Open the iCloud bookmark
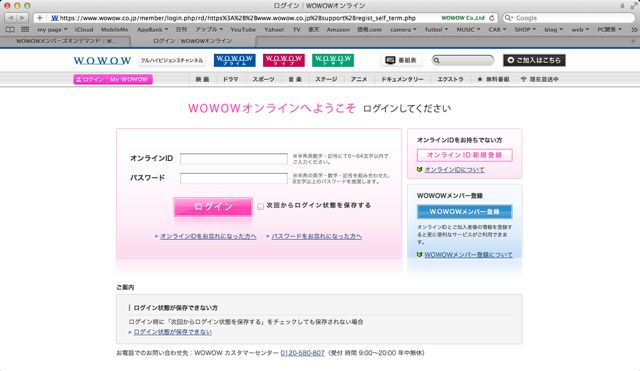The height and width of the screenshot is (371, 640). [x=84, y=29]
